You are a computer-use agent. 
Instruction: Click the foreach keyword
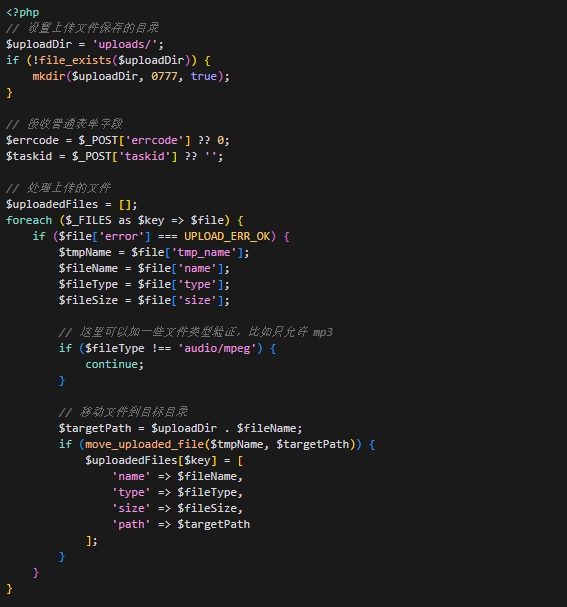pos(29,220)
